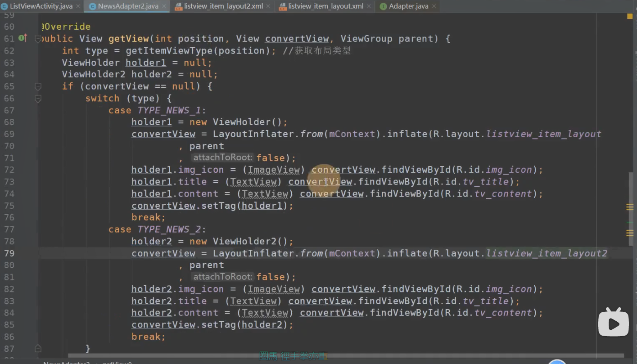Viewport: 637px width, 364px height.
Task: Select the NewsAdapter2.java tab
Action: [128, 6]
